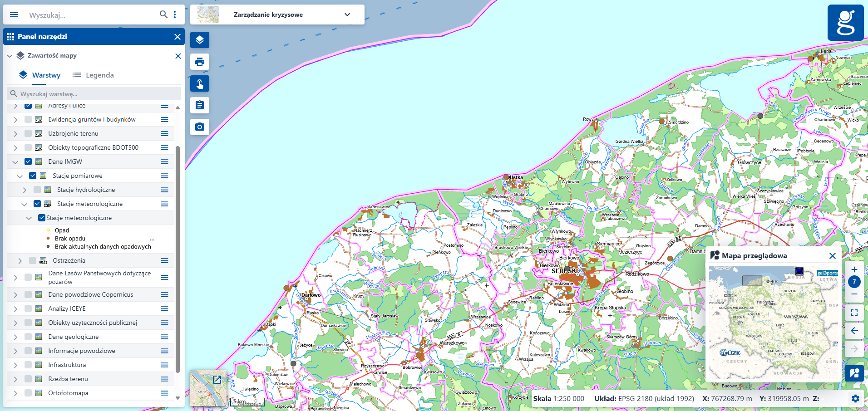Viewport: 868px width, 411px height.
Task: Select the Warstwy tab
Action: (40, 75)
